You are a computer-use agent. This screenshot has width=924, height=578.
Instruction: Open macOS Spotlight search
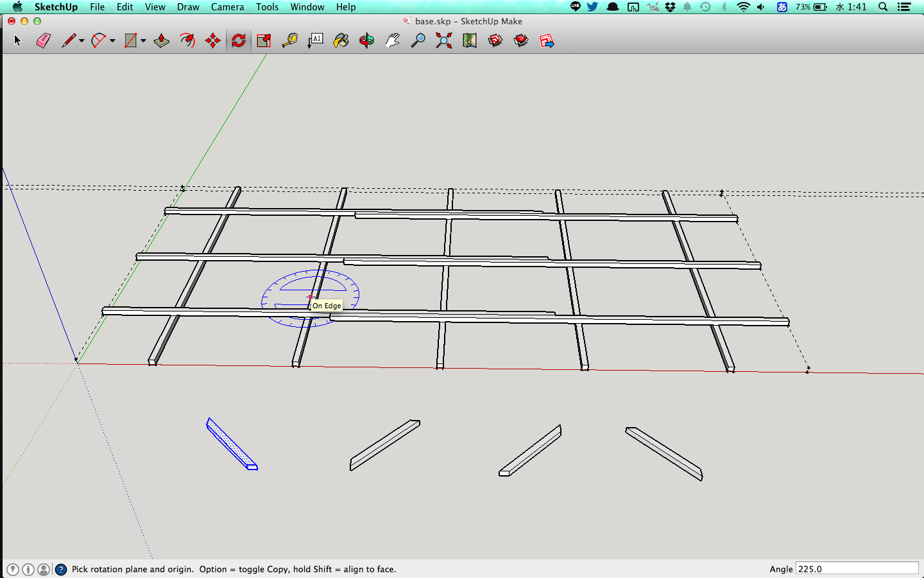click(x=883, y=7)
